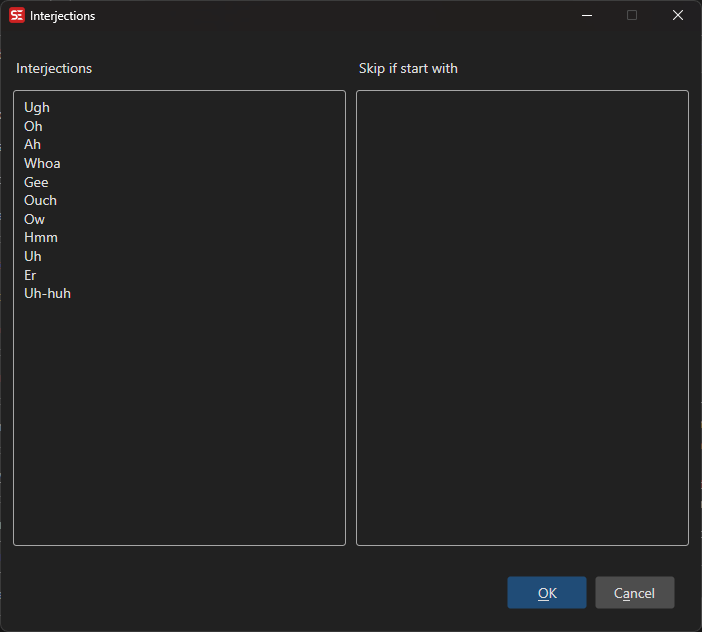
Task: Select the 'Uh-huh' entry
Action: [48, 294]
